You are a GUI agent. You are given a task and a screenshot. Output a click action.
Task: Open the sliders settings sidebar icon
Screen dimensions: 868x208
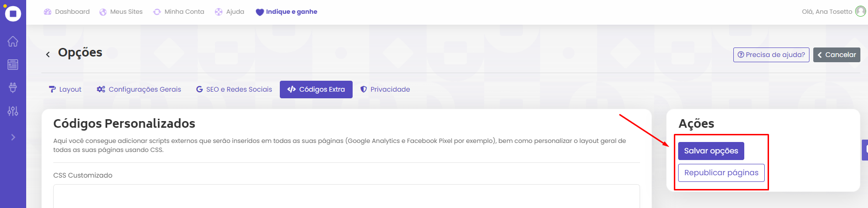click(x=13, y=111)
